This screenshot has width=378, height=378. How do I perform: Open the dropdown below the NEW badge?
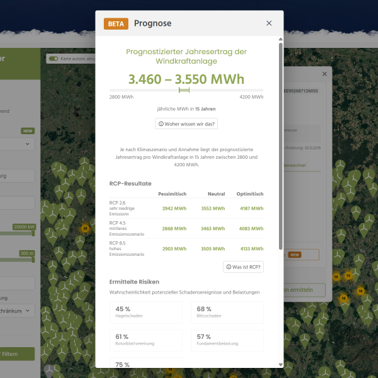pyautogui.click(x=17, y=144)
